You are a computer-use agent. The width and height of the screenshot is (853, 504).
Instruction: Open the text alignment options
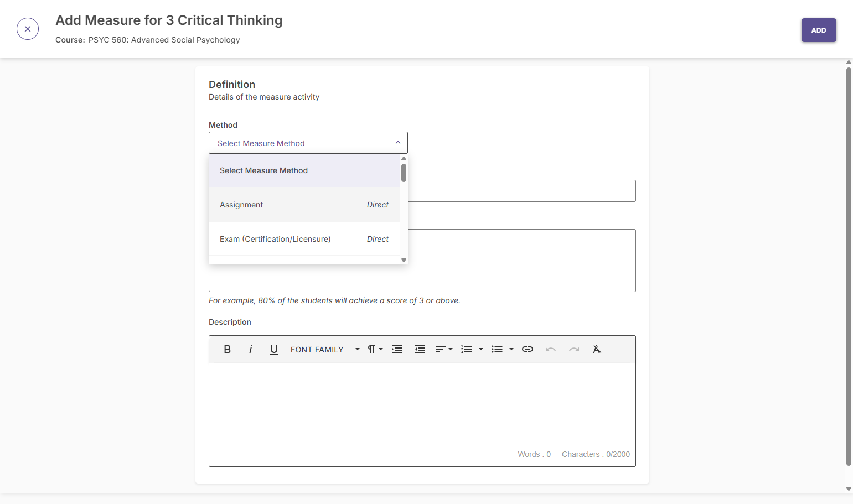pyautogui.click(x=444, y=349)
